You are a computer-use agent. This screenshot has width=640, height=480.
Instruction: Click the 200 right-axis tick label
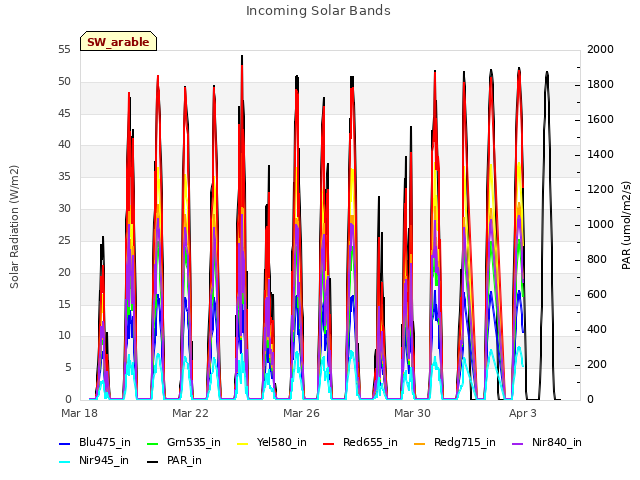pyautogui.click(x=597, y=364)
